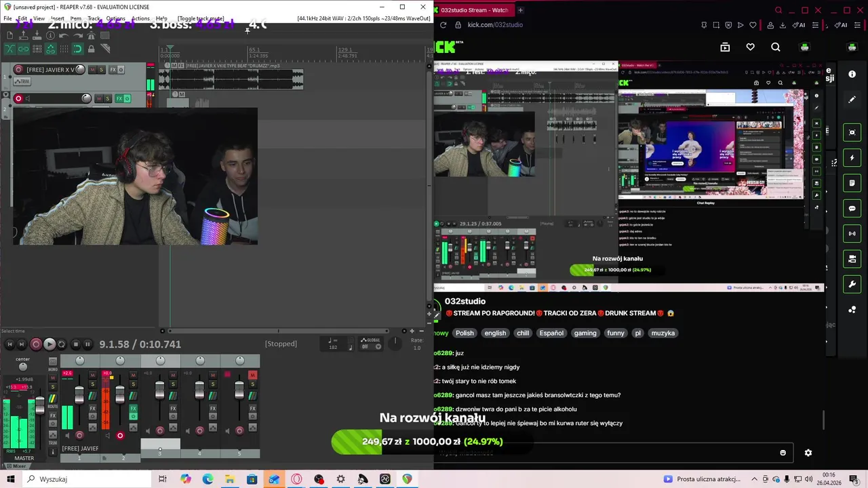Arm record on mixer track 2

pos(120,435)
